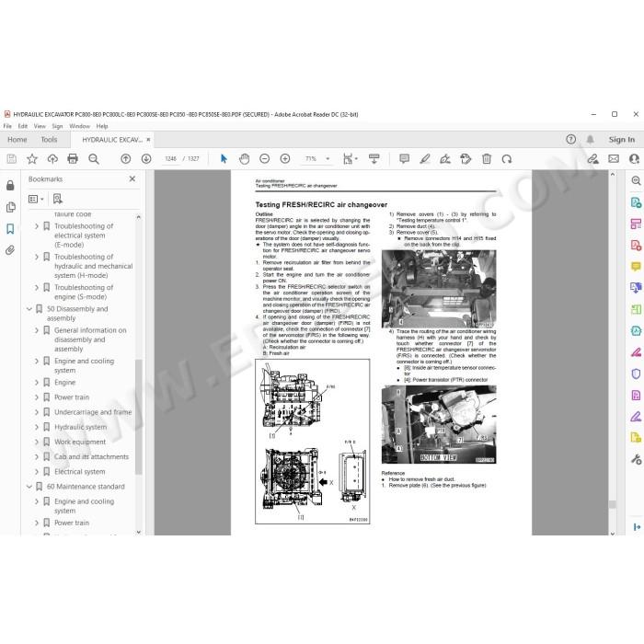Open Comment tool in right pane
Viewport: 644px width, 644px height.
pyautogui.click(x=636, y=267)
